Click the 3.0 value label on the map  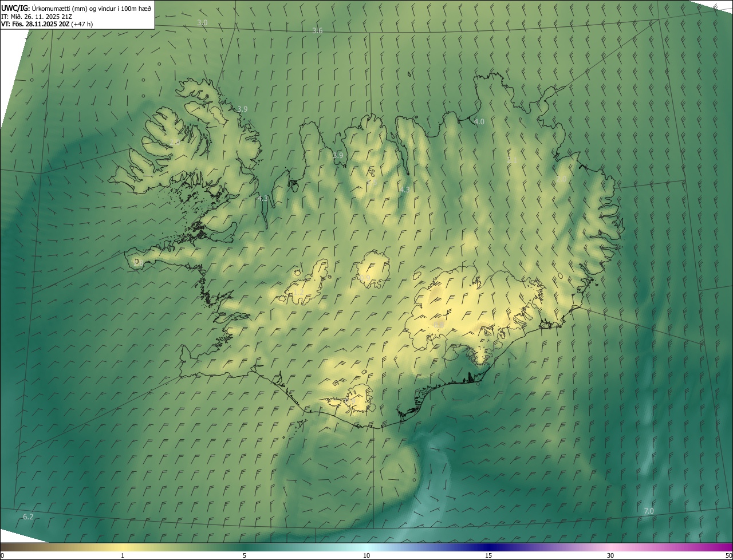202,22
